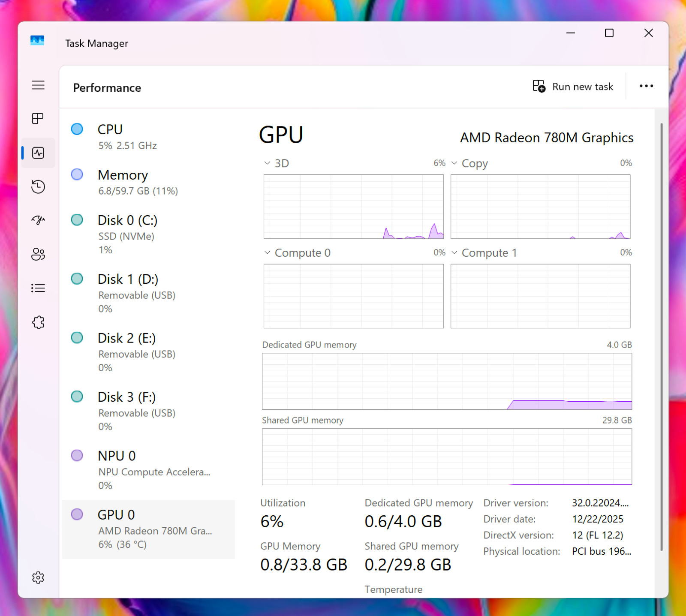The image size is (686, 616).
Task: Select NPU 0 entry
Action: point(148,470)
